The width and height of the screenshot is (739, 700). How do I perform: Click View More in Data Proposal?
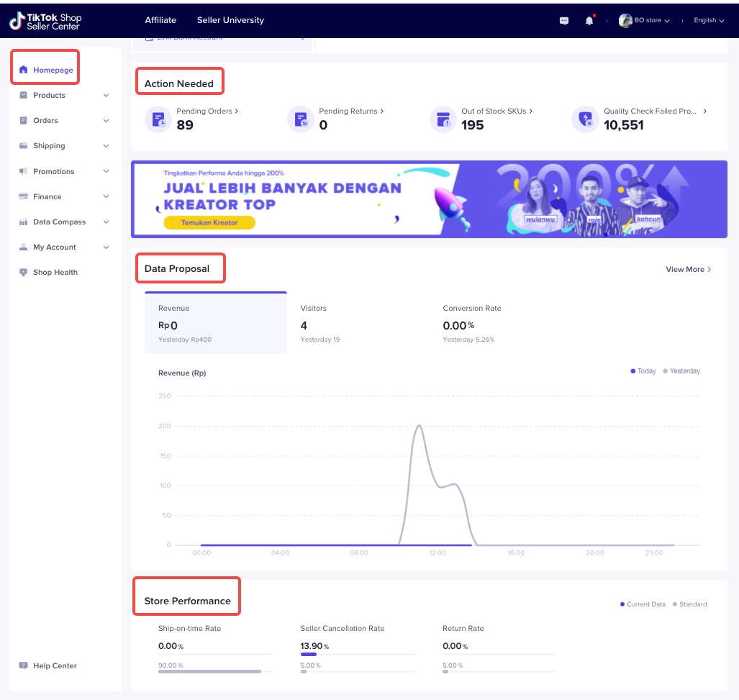click(x=687, y=269)
